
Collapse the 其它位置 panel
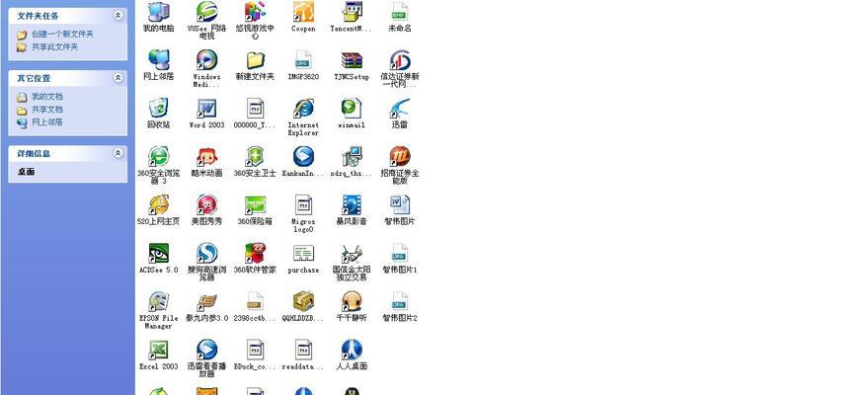(x=118, y=78)
